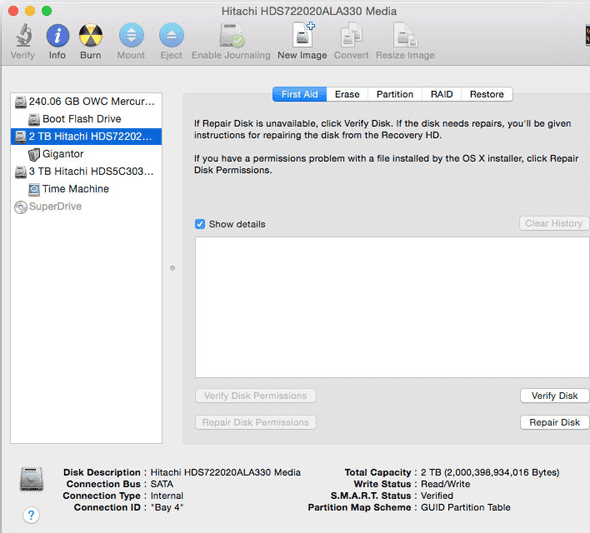Click the S.M.A.R.T. Status value Verified

pyautogui.click(x=437, y=496)
